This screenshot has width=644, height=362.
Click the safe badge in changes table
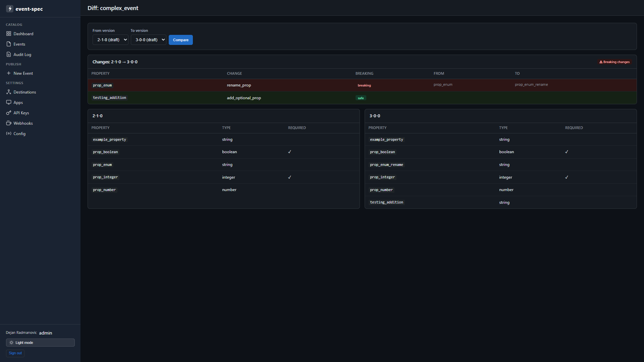361,98
